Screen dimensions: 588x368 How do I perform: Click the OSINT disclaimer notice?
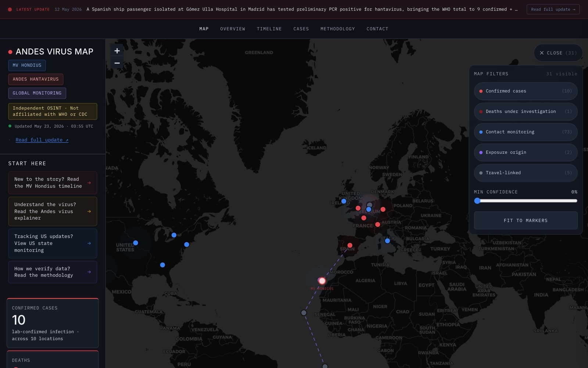pos(53,111)
